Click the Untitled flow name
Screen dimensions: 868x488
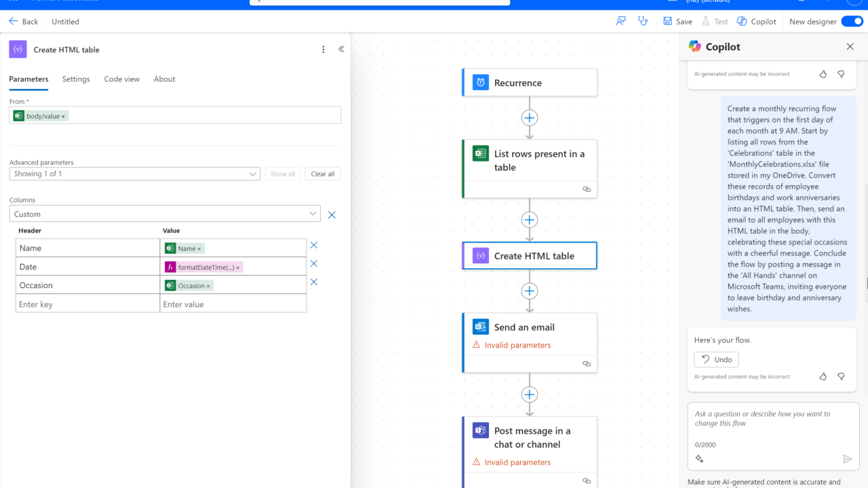tap(66, 22)
